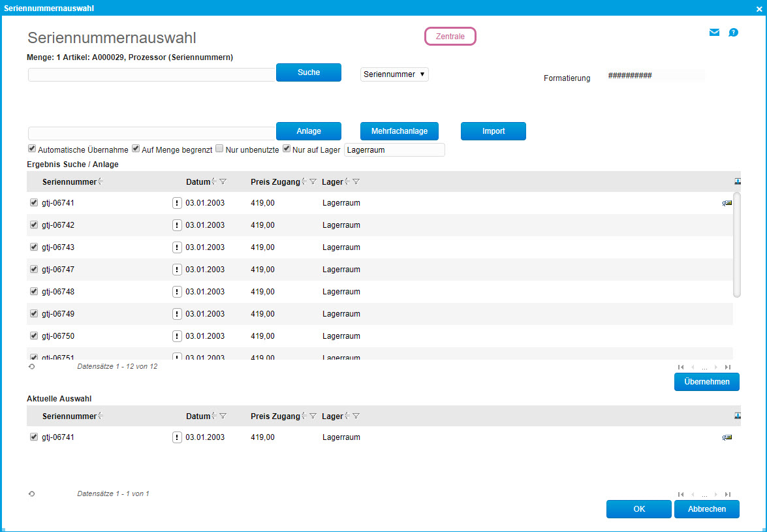Click the results table vertical scrollbar
This screenshot has height=532, width=767.
tap(737, 245)
